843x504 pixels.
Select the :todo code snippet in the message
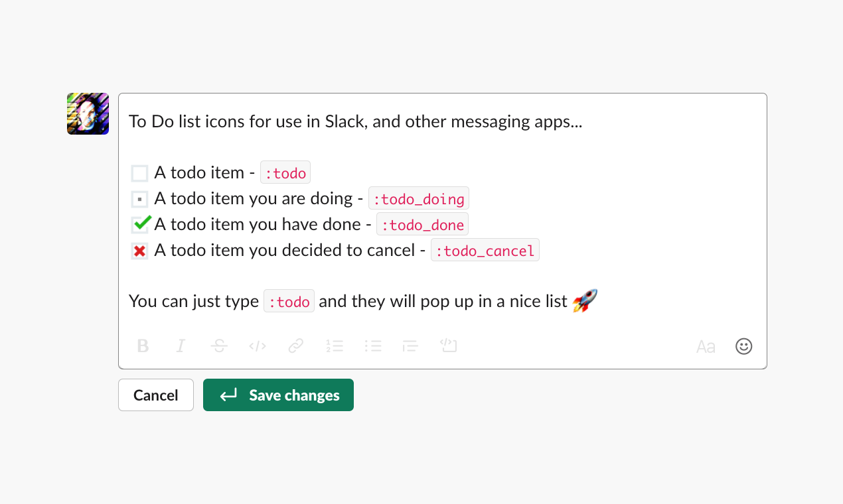pyautogui.click(x=285, y=172)
